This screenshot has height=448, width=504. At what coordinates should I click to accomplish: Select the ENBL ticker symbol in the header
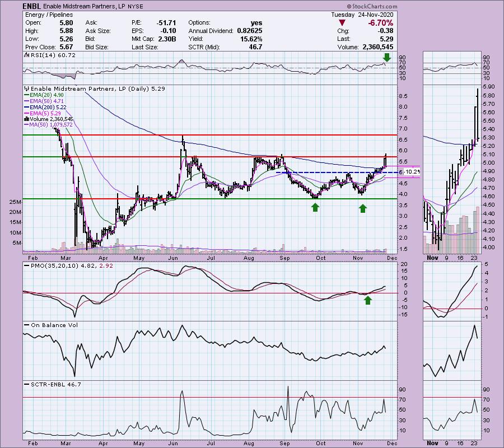click(31, 6)
